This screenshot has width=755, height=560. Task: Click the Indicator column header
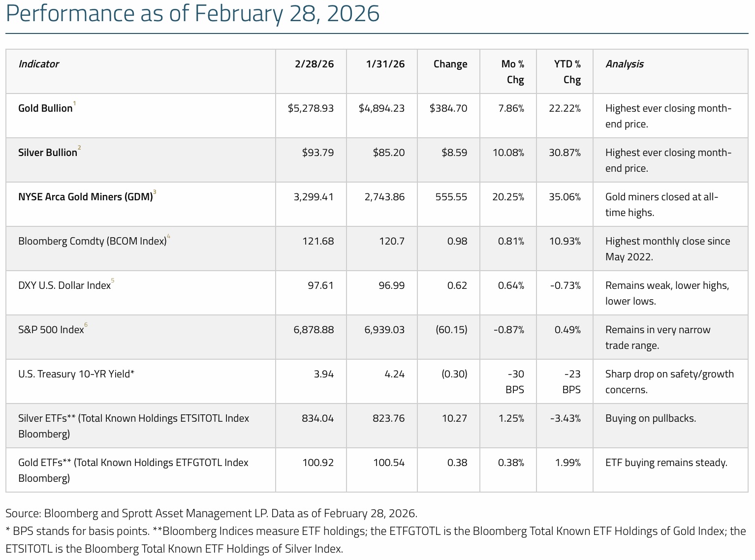click(38, 64)
